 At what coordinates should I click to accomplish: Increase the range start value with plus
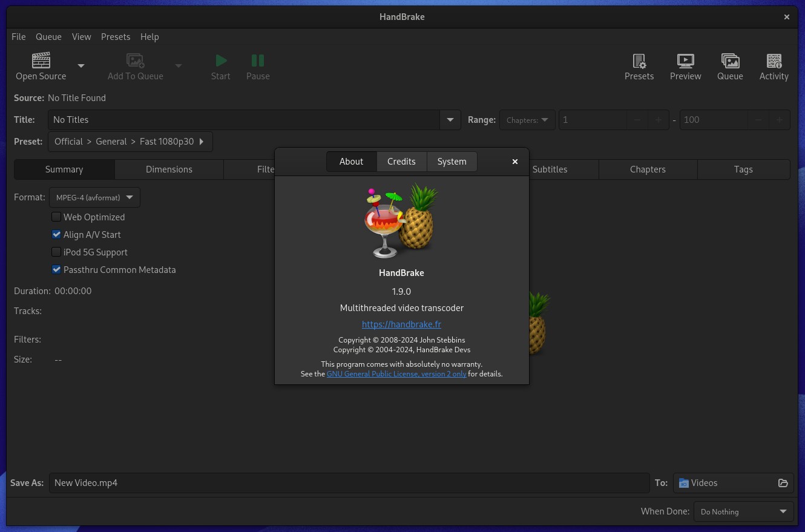pyautogui.click(x=659, y=120)
